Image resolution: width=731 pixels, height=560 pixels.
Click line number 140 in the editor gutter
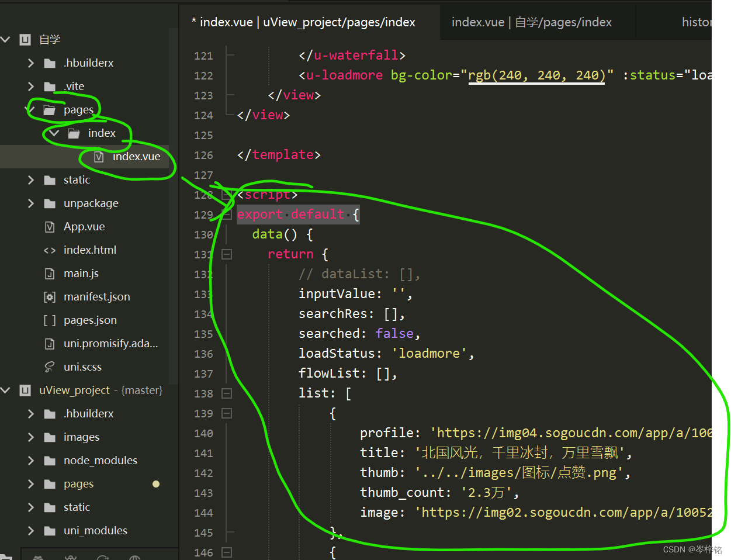coord(203,433)
